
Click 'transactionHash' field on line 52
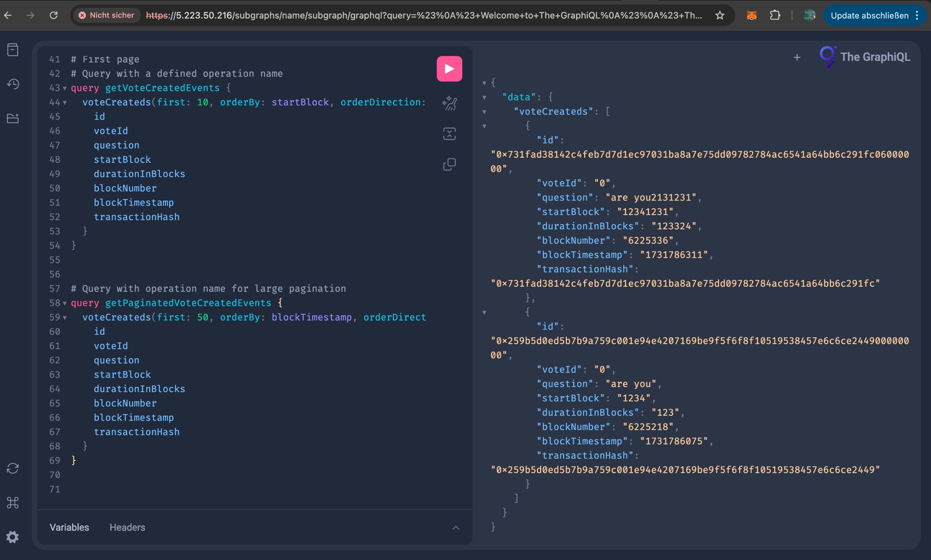click(137, 217)
